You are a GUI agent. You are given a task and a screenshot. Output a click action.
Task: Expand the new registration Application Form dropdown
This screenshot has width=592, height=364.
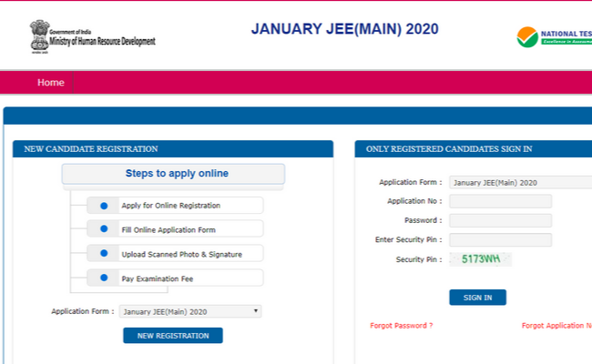tap(190, 311)
